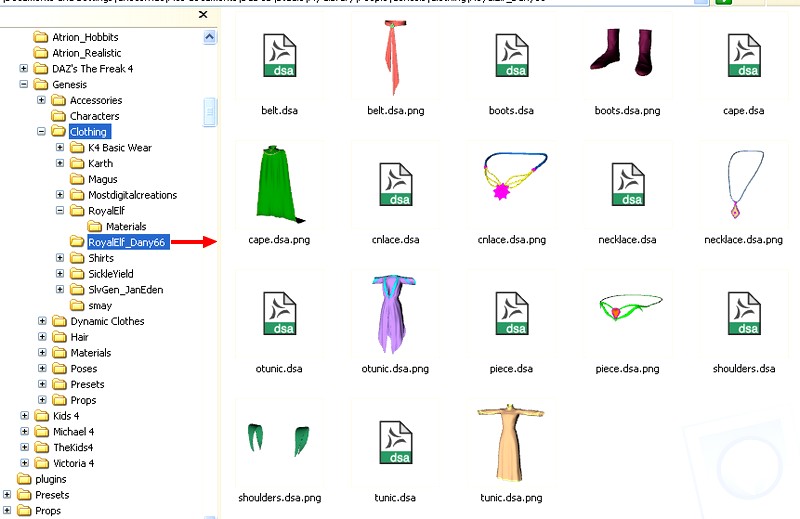Select the Presets folder under Genesis
The image size is (800, 519).
(79, 384)
